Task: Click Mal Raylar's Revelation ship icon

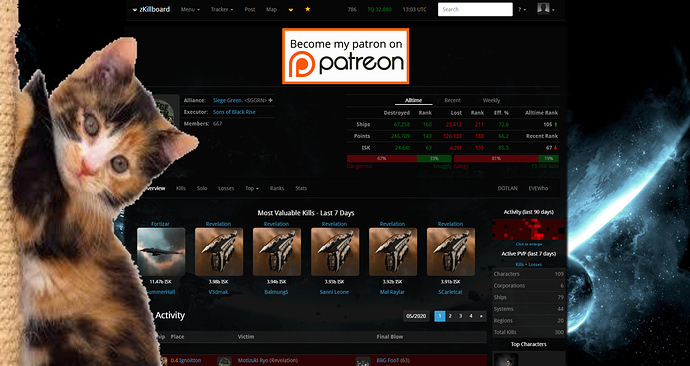Action: [x=393, y=252]
